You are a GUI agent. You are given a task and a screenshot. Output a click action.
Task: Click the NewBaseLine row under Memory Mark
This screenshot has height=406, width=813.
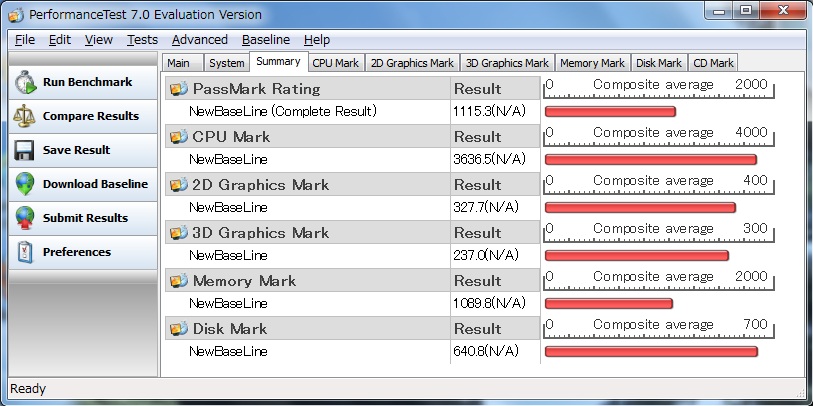click(228, 303)
